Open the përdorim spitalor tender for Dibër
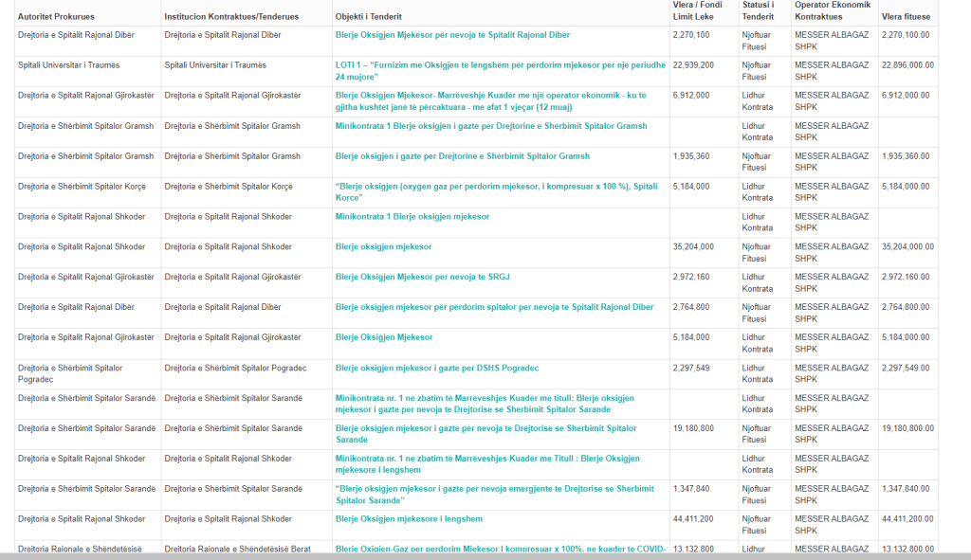 494,308
